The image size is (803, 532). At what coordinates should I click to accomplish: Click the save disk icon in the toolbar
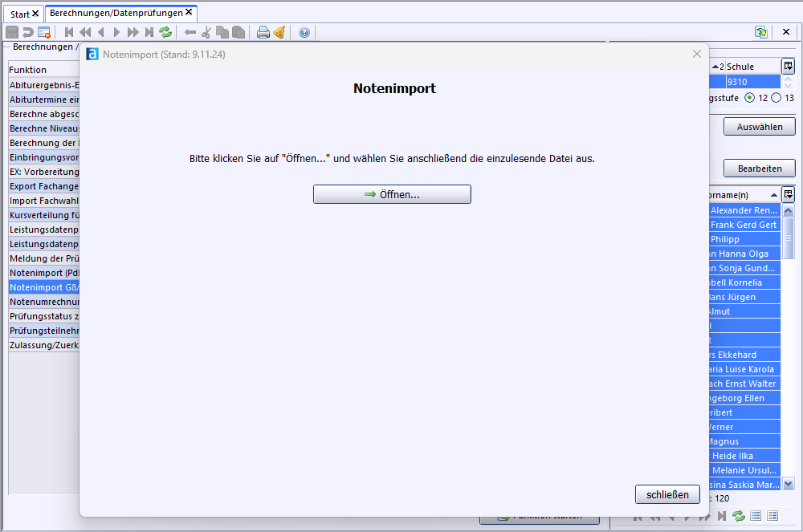(x=12, y=32)
